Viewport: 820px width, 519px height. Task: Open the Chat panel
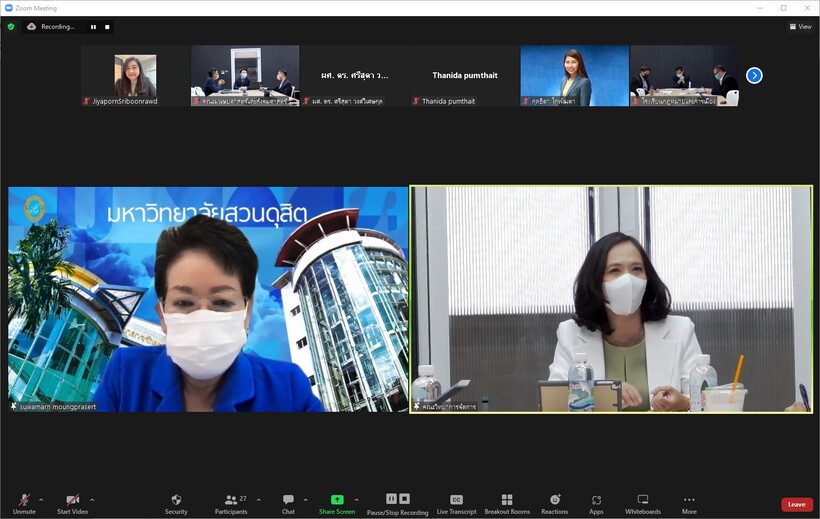(x=288, y=501)
